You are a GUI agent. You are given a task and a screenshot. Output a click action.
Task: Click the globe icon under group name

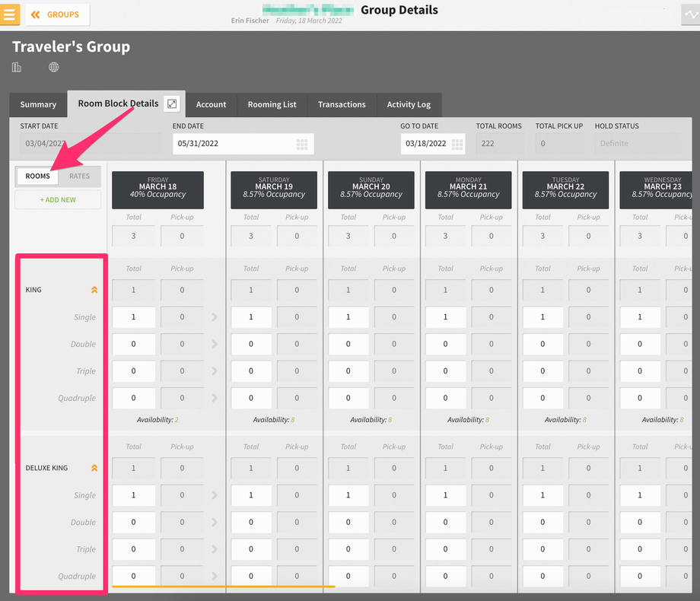[x=53, y=68]
